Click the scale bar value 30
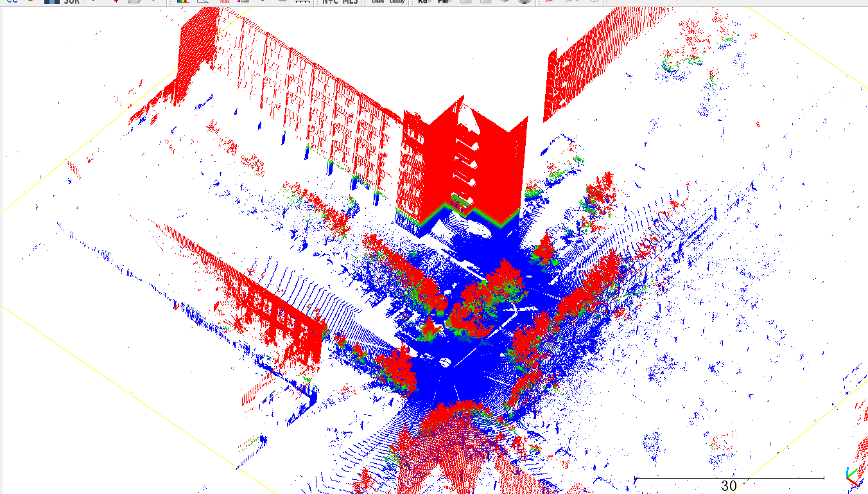This screenshot has width=868, height=494. click(x=729, y=486)
